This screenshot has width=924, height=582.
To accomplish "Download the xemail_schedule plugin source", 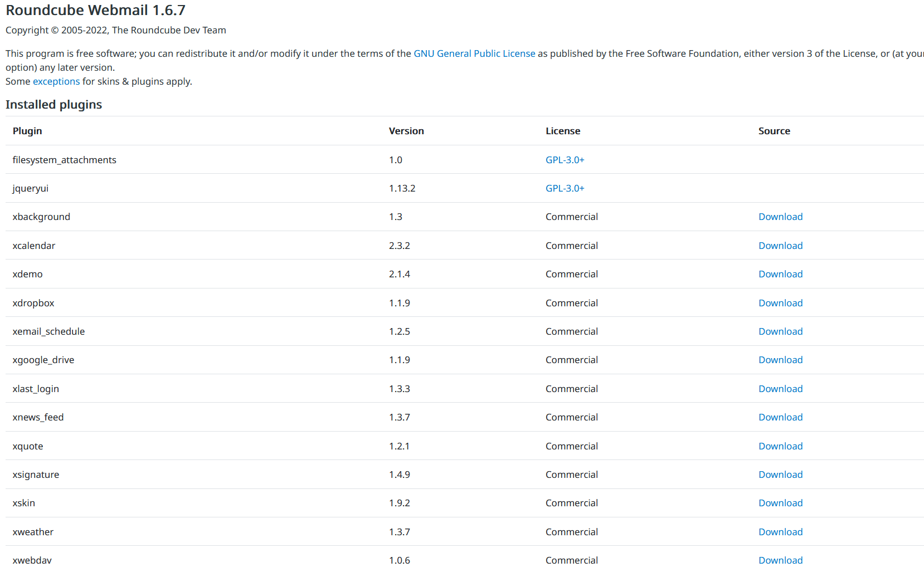I will click(x=781, y=331).
